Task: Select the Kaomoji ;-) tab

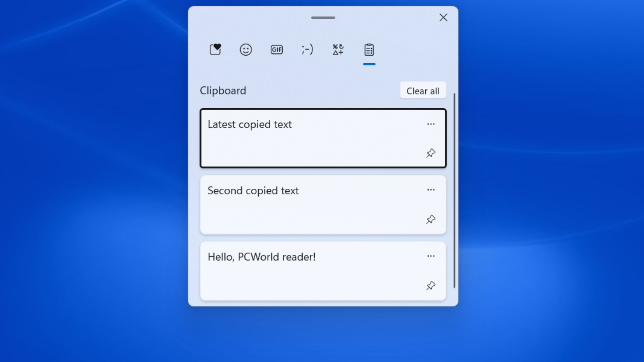Action: pos(307,50)
